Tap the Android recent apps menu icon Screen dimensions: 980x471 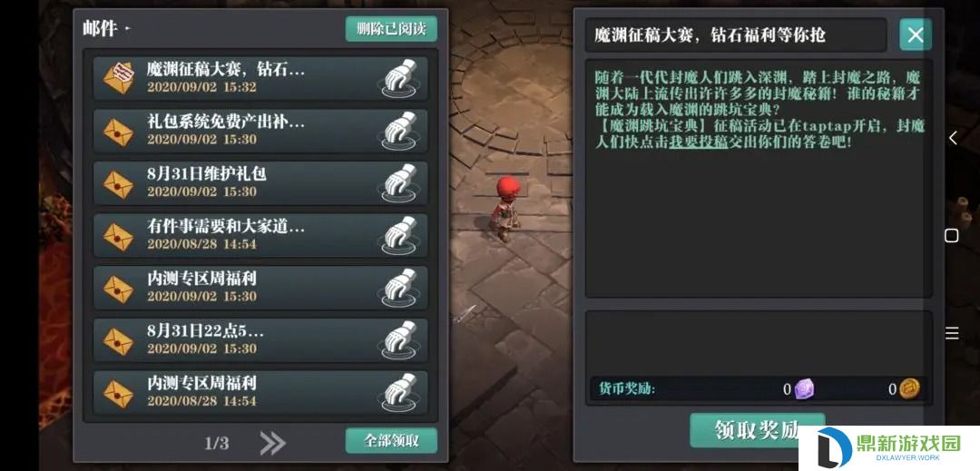952,333
